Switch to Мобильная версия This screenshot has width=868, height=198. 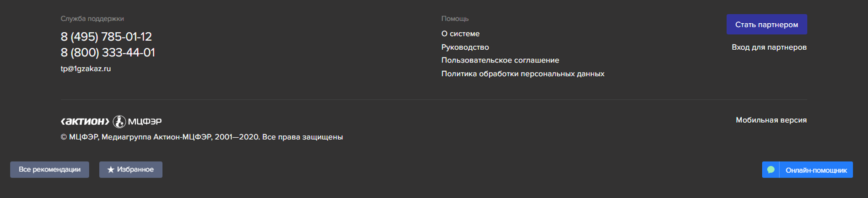click(771, 120)
